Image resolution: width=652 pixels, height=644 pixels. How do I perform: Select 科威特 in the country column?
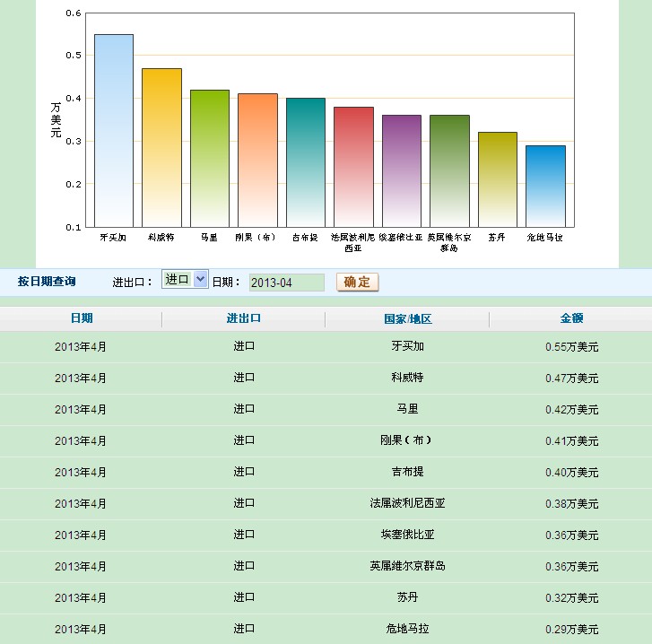pos(407,378)
